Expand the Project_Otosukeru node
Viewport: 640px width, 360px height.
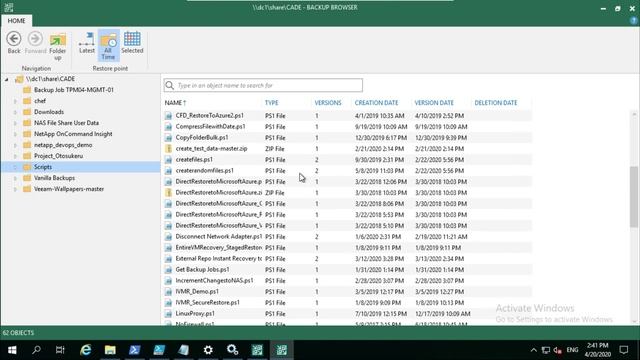[x=16, y=156]
